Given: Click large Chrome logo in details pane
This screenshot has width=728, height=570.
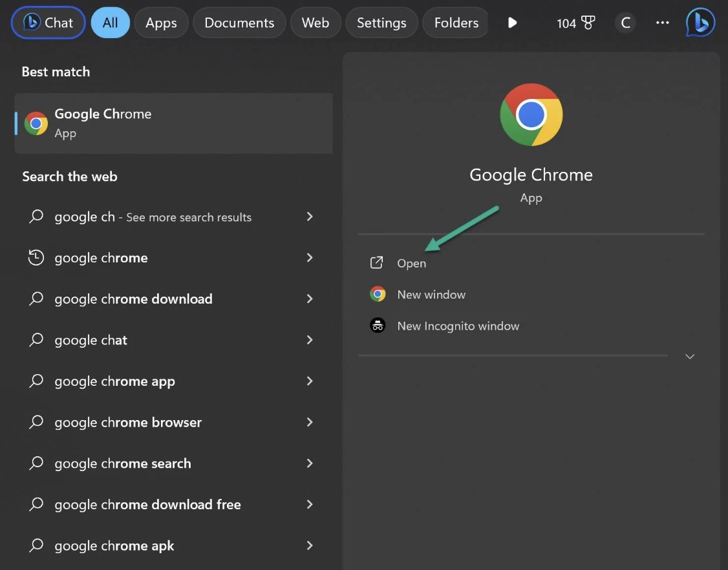Looking at the screenshot, I should tap(531, 114).
